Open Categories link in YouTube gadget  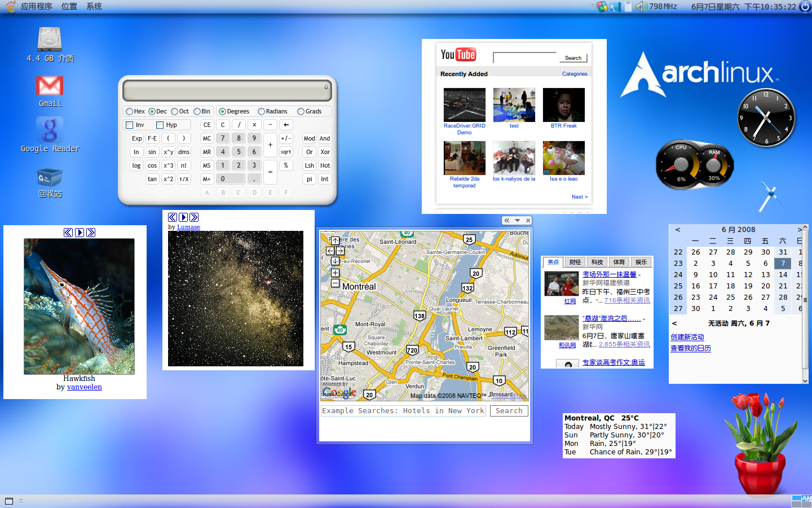pyautogui.click(x=575, y=74)
